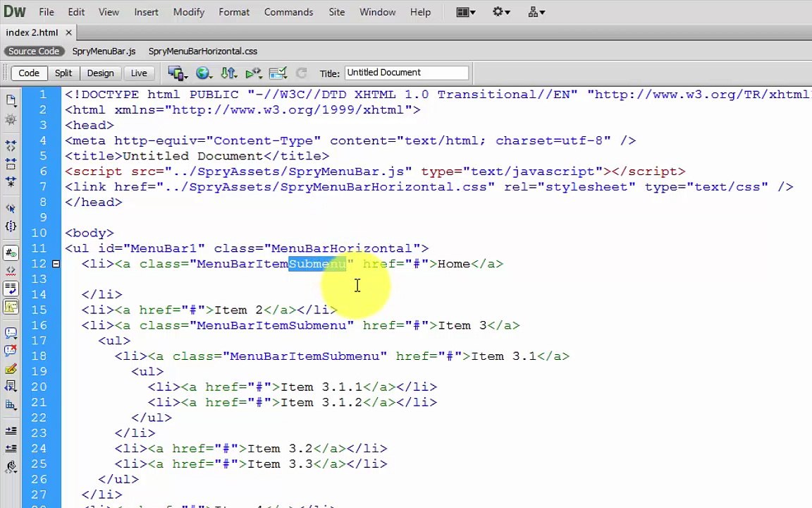Viewport: 812px width, 508px height.
Task: Toggle Live view
Action: [x=139, y=73]
